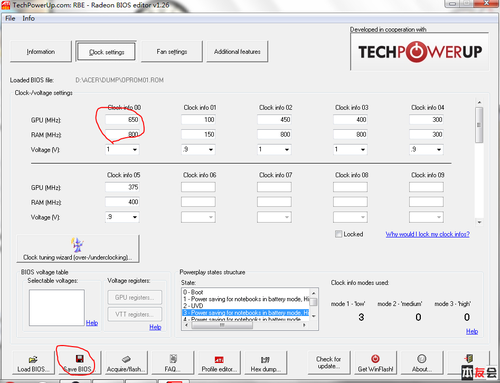This screenshot has width=500, height=383.
Task: Start the Clock tuning wizard
Action: tap(78, 249)
